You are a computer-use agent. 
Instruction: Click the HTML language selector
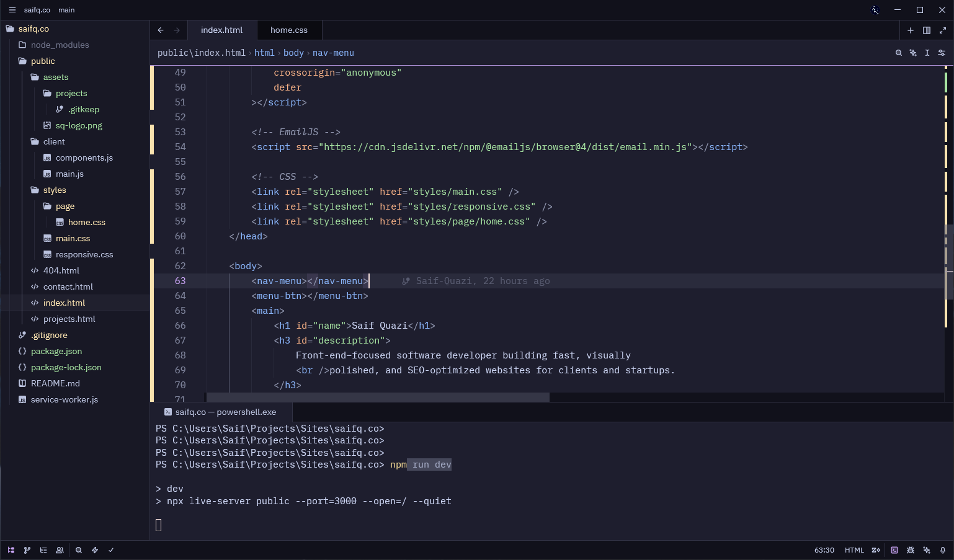pyautogui.click(x=854, y=550)
